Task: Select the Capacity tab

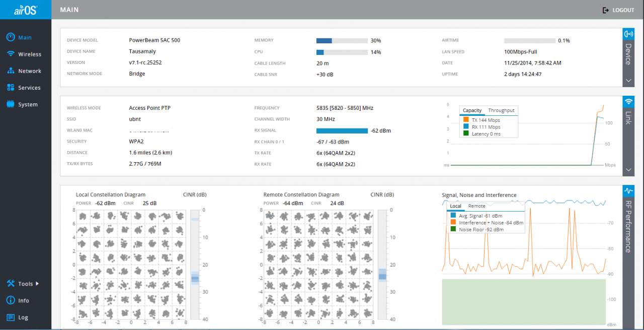Action: [472, 110]
